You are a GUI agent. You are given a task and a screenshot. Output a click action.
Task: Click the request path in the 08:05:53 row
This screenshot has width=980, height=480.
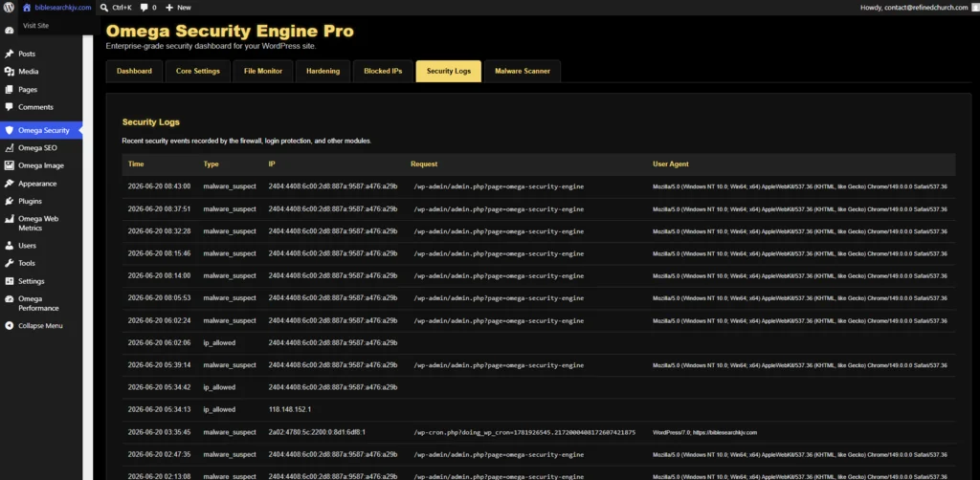pyautogui.click(x=499, y=298)
